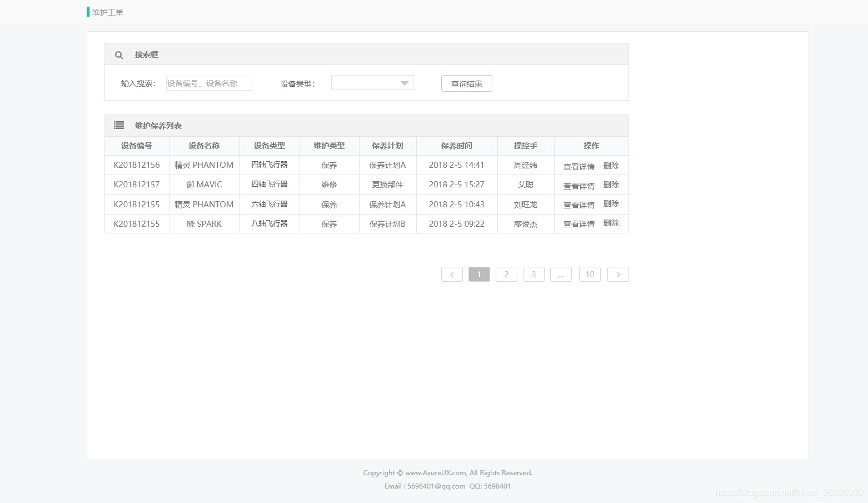The height and width of the screenshot is (503, 868).
Task: Focus the 设备编号、设备名称 search field
Action: pos(209,83)
